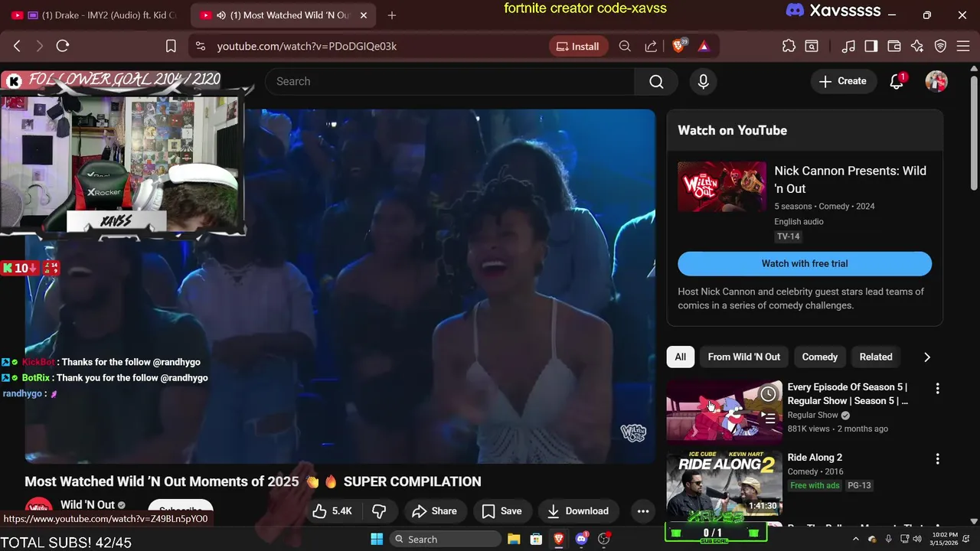
Task: Open tab search icon in the toolbar
Action: (812, 46)
